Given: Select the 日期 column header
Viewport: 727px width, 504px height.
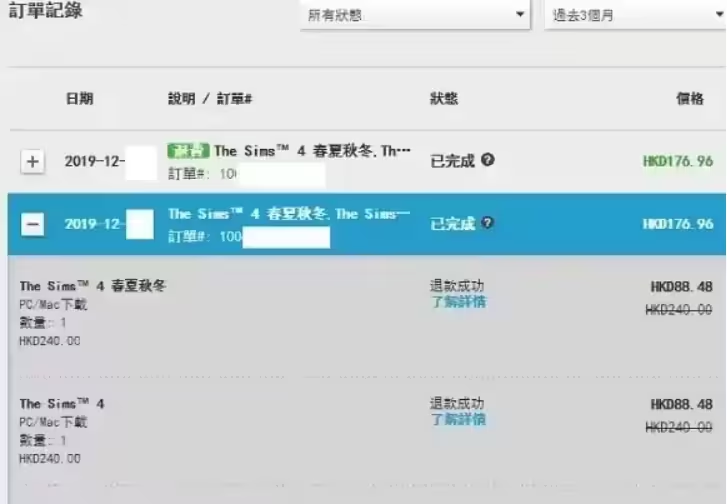Looking at the screenshot, I should tap(79, 98).
